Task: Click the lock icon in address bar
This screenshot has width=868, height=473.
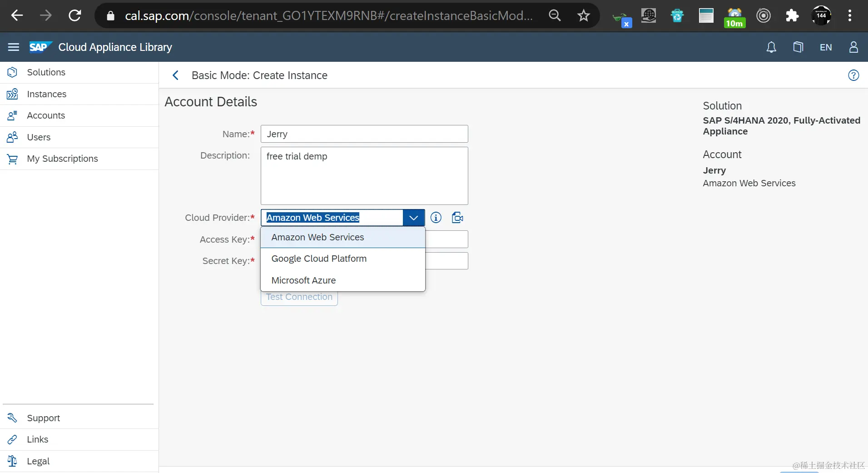Action: pos(110,16)
